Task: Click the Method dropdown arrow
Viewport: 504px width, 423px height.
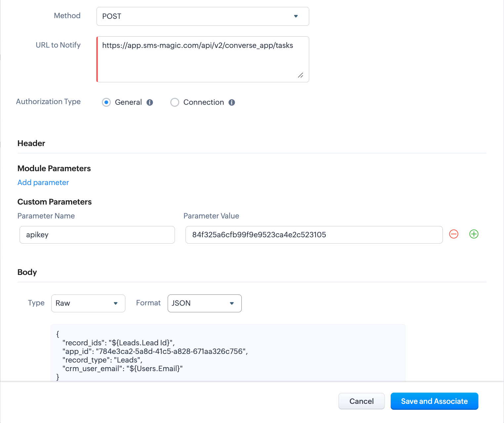Action: click(x=296, y=16)
